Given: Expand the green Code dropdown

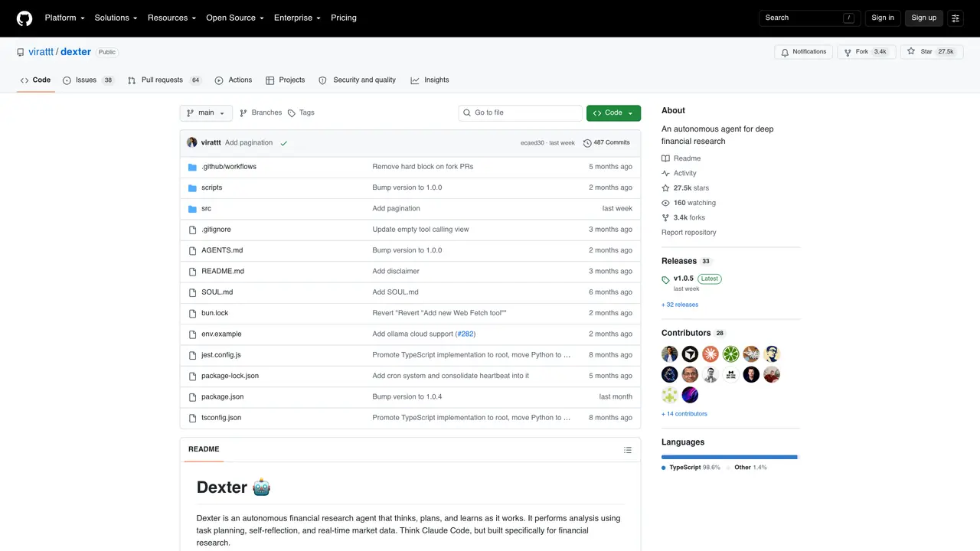Looking at the screenshot, I should tap(613, 112).
